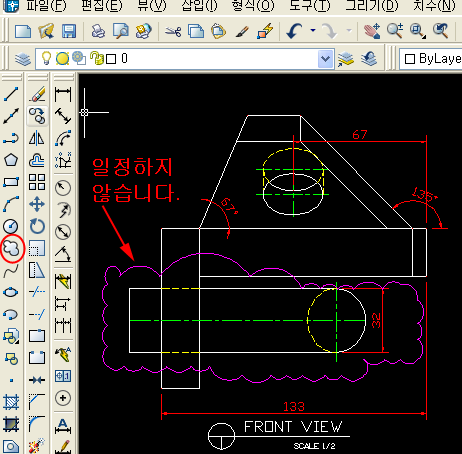Click the Plot printer button
The image size is (462, 454).
tap(98, 31)
